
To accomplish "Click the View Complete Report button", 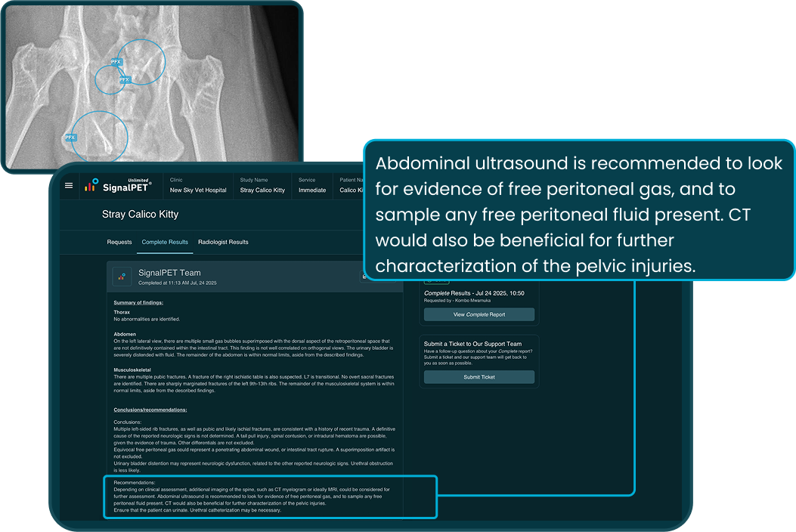I will tap(479, 314).
